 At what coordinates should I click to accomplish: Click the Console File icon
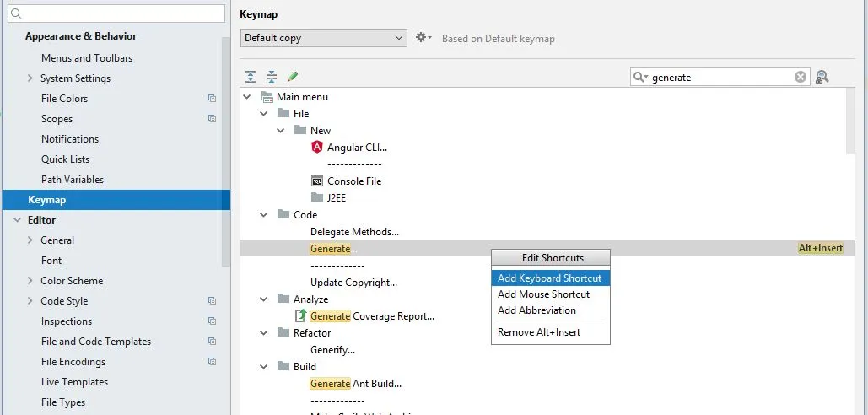pos(317,181)
